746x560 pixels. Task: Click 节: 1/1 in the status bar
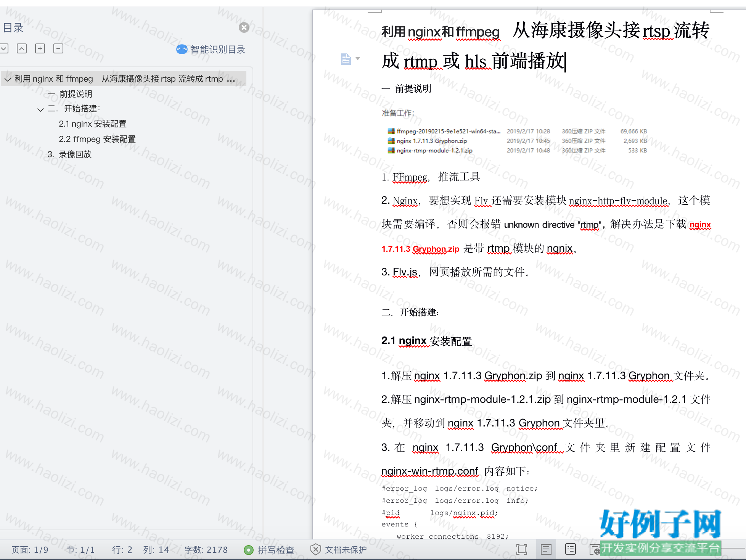click(81, 550)
